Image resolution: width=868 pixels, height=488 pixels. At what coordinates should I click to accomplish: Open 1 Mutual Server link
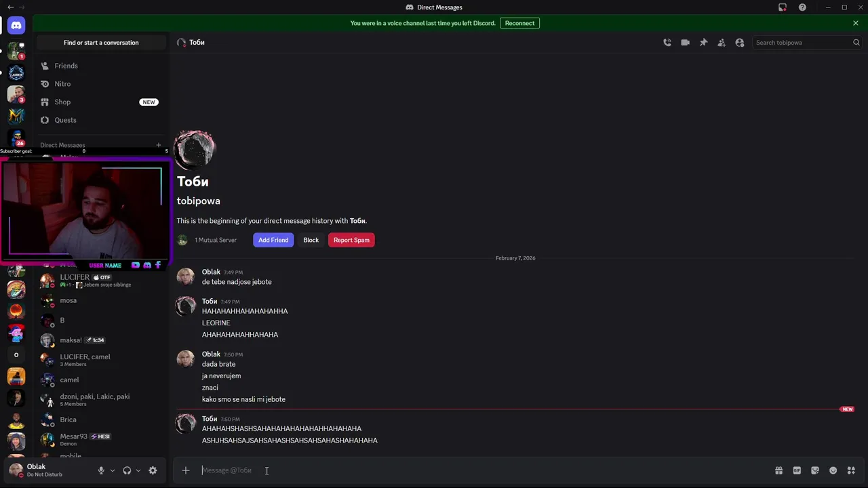click(x=216, y=240)
